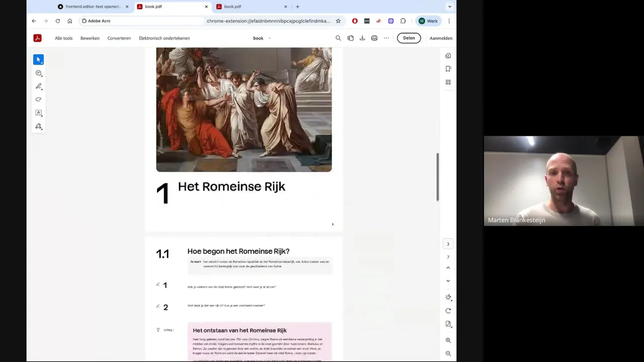Click the Caesar assassination painting image
Viewport: 644px width, 362px height.
click(x=244, y=110)
